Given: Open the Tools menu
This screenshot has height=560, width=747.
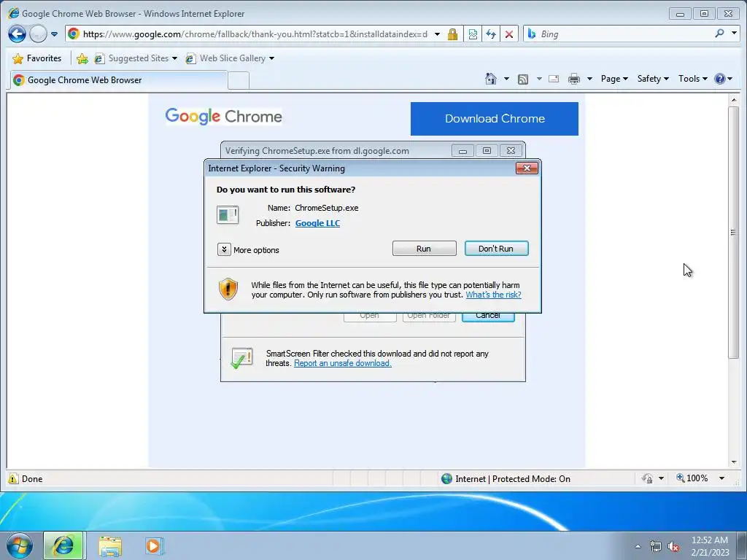Looking at the screenshot, I should click(x=693, y=79).
